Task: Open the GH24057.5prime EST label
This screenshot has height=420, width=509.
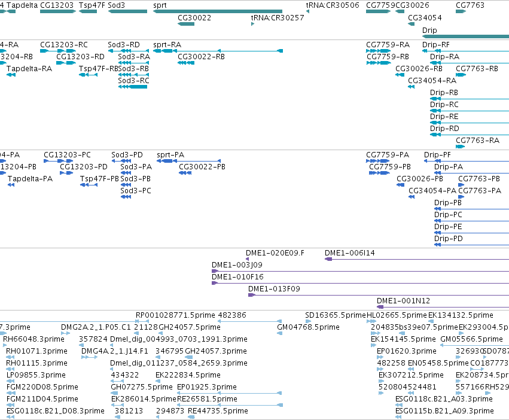Action: [x=190, y=327]
